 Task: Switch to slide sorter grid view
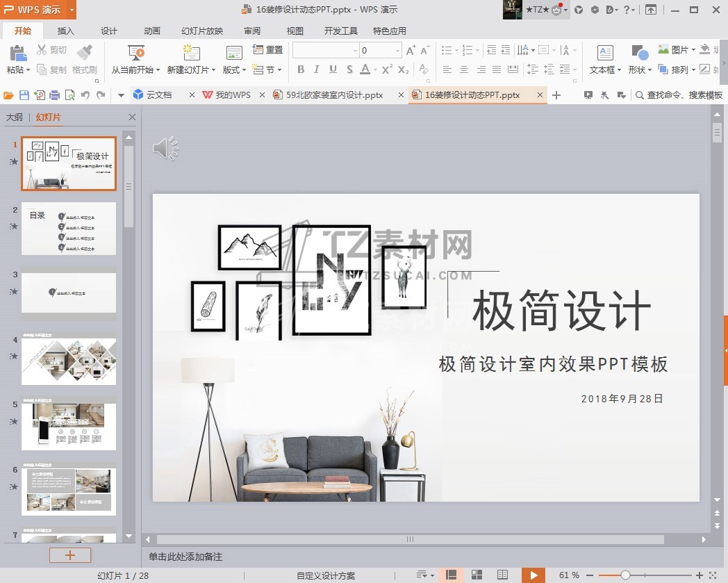(x=477, y=575)
